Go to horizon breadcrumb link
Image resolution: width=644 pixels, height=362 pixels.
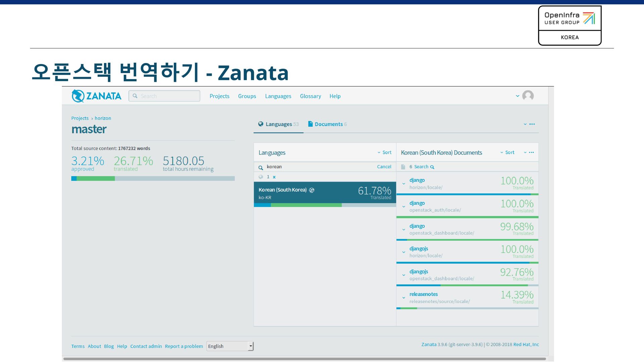click(103, 118)
